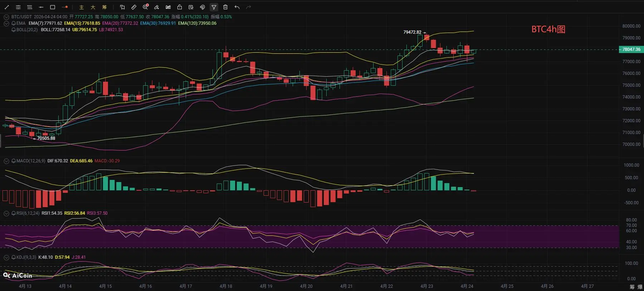
Task: Click the DIF:670.32 MACD value
Action: (x=58, y=161)
